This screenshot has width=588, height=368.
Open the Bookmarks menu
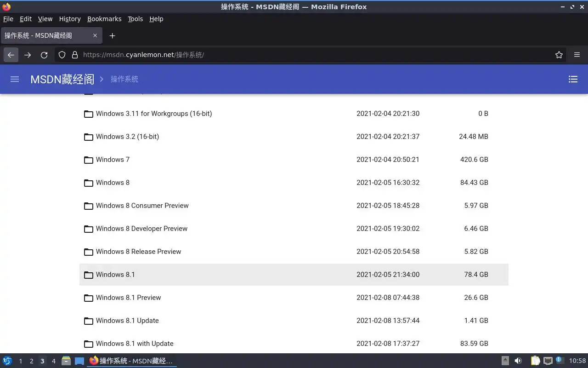(x=104, y=19)
